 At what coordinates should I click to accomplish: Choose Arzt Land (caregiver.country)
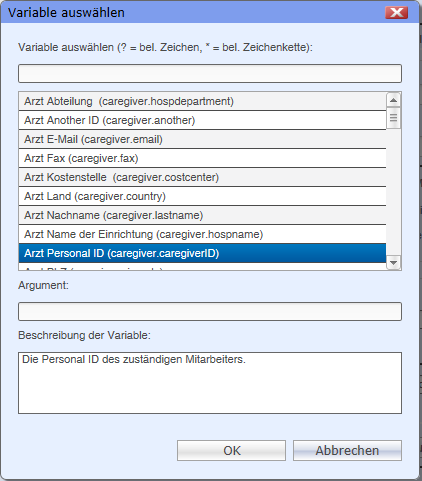pyautogui.click(x=202, y=196)
